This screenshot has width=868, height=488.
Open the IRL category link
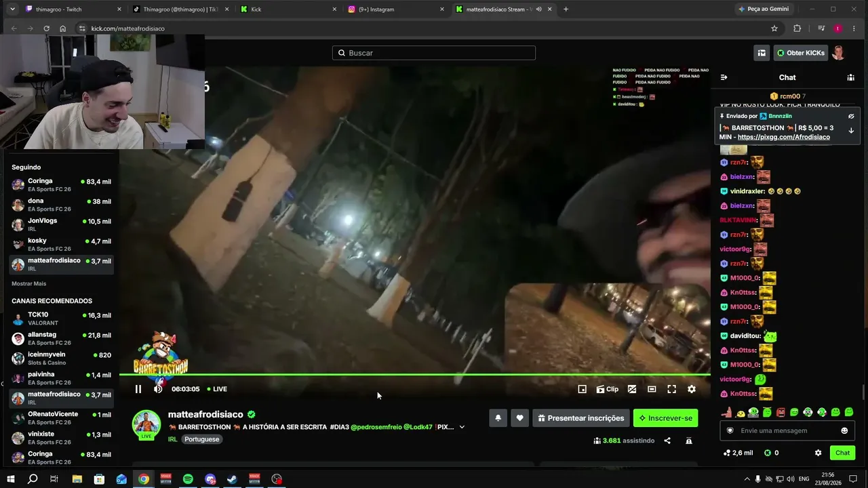pos(173,439)
